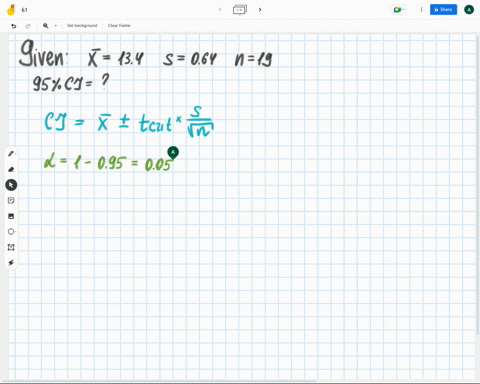Expand the frame bar thumbnail
This screenshot has width=480, height=384.
point(240,10)
